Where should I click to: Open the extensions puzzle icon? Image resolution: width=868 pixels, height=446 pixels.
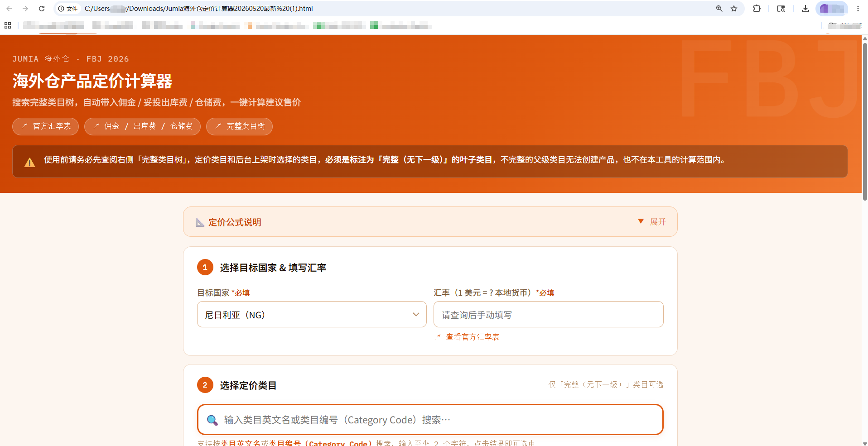click(757, 9)
